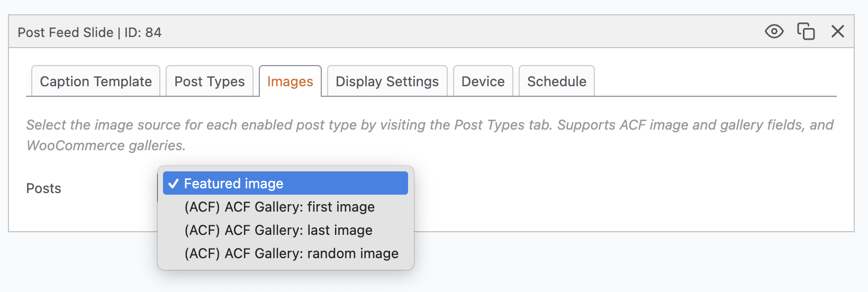
Task: Duplicate the Post Feed Slide
Action: click(x=806, y=32)
